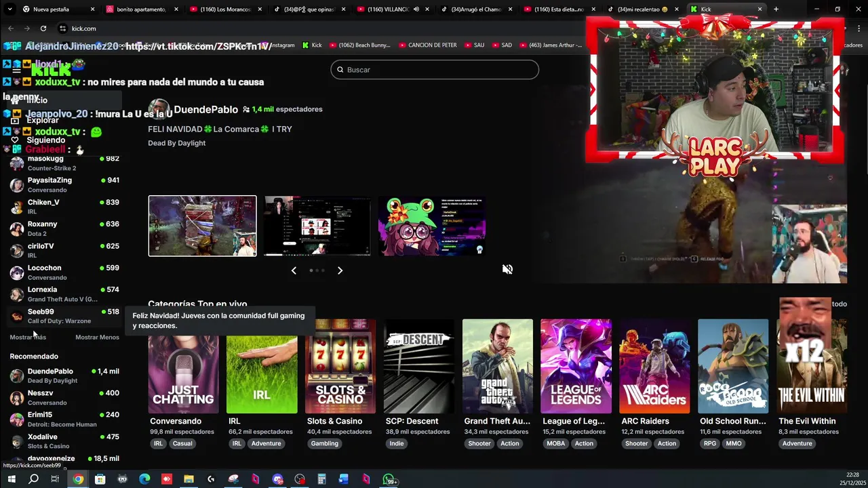Open the ARC Raiders category card
The width and height of the screenshot is (868, 488).
(x=654, y=366)
